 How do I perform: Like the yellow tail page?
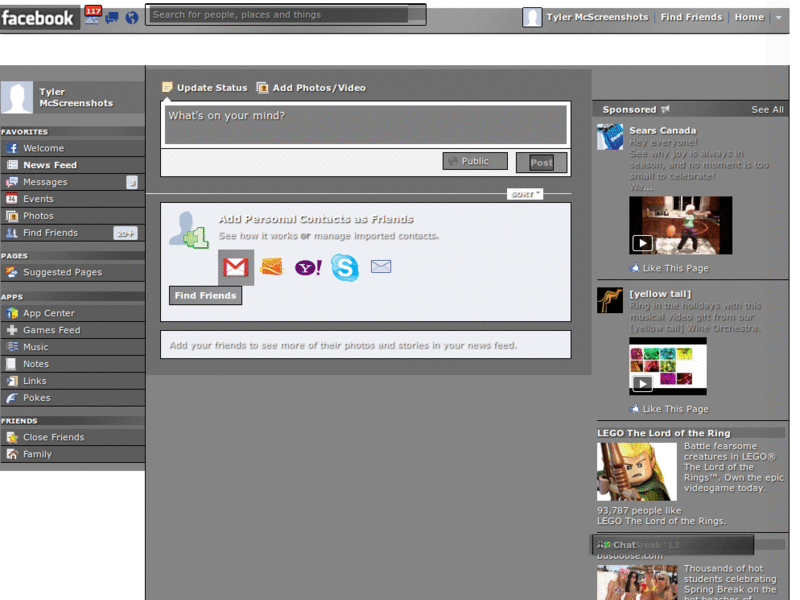pos(669,409)
